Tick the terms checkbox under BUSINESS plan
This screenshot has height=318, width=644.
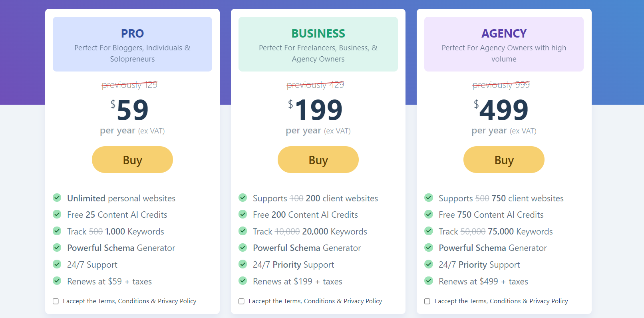click(241, 301)
